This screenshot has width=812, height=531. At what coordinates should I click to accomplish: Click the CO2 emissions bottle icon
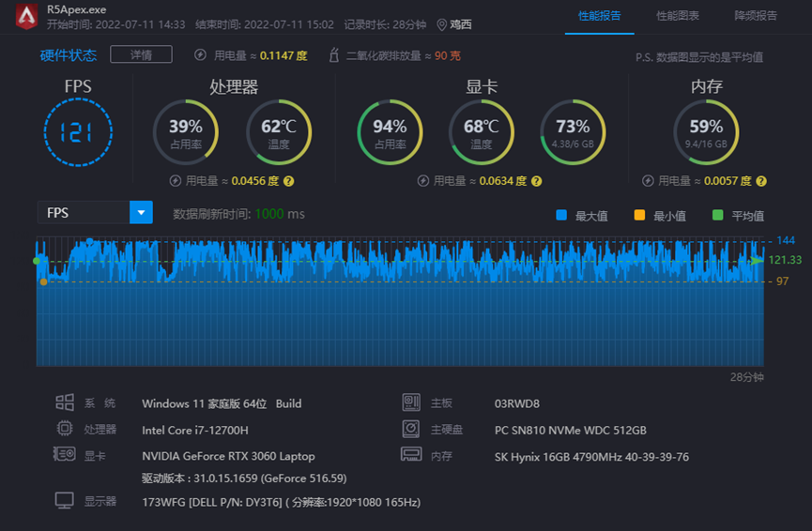coord(333,56)
